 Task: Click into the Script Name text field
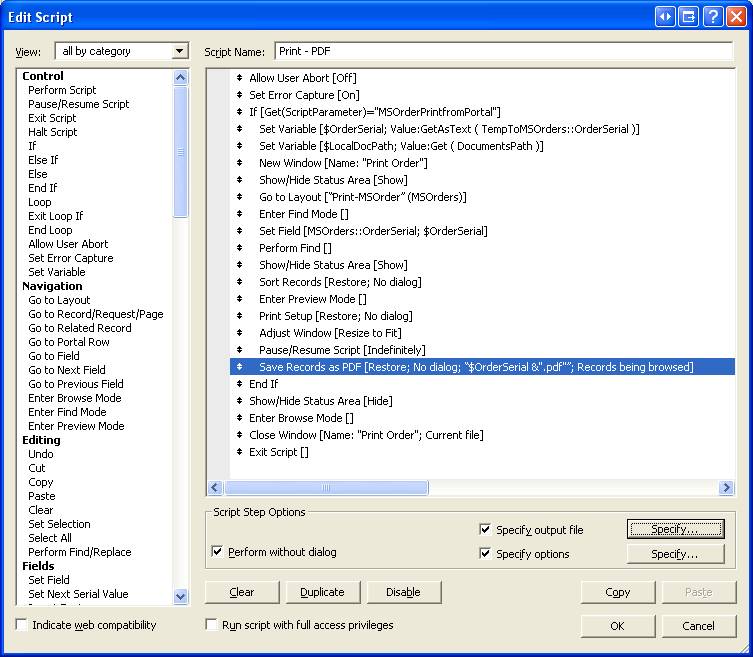(x=503, y=51)
